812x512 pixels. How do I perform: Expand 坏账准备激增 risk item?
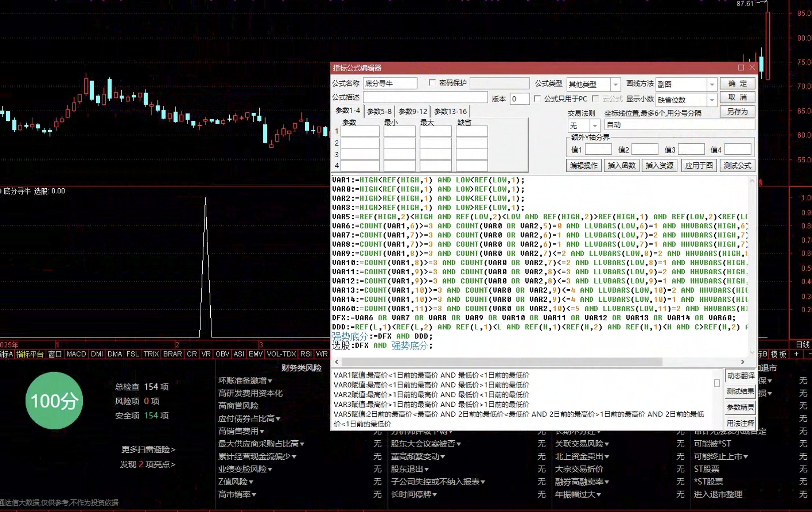[245, 380]
